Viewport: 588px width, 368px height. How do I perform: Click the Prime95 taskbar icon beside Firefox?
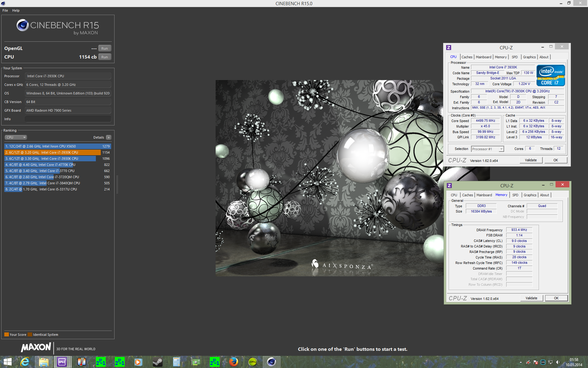[x=214, y=362]
